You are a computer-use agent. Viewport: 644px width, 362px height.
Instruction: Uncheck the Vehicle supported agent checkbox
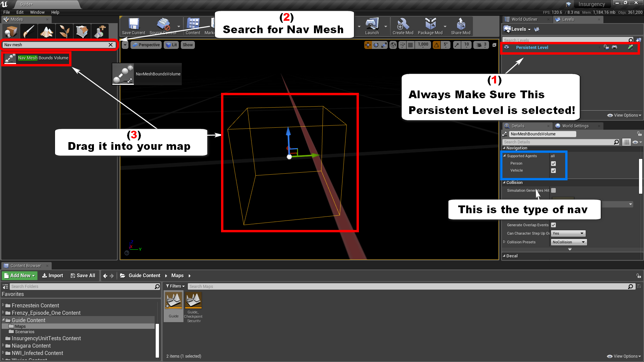click(553, 171)
